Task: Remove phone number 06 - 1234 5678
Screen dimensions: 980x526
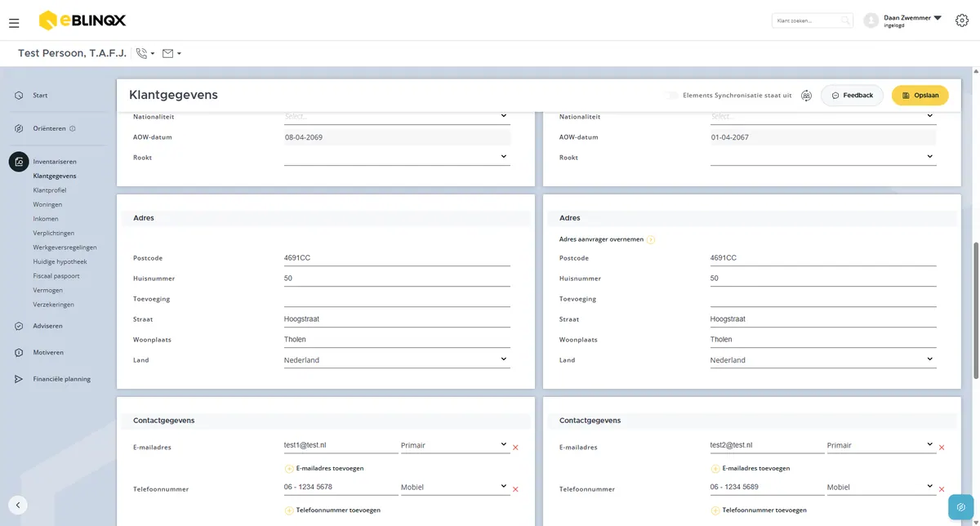Action: 515,489
